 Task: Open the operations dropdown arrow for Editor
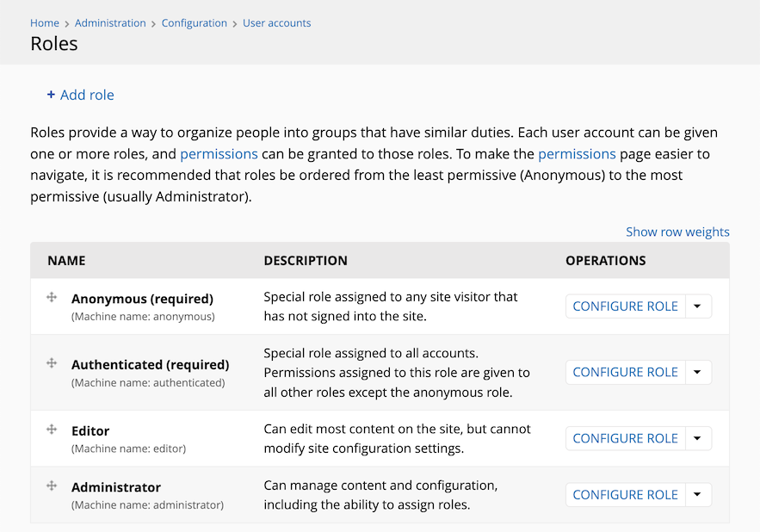(x=698, y=438)
